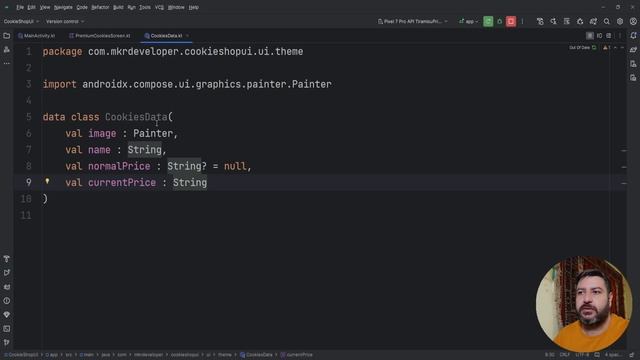Open the File menu
Viewport: 640px width, 360px height.
pos(20,7)
